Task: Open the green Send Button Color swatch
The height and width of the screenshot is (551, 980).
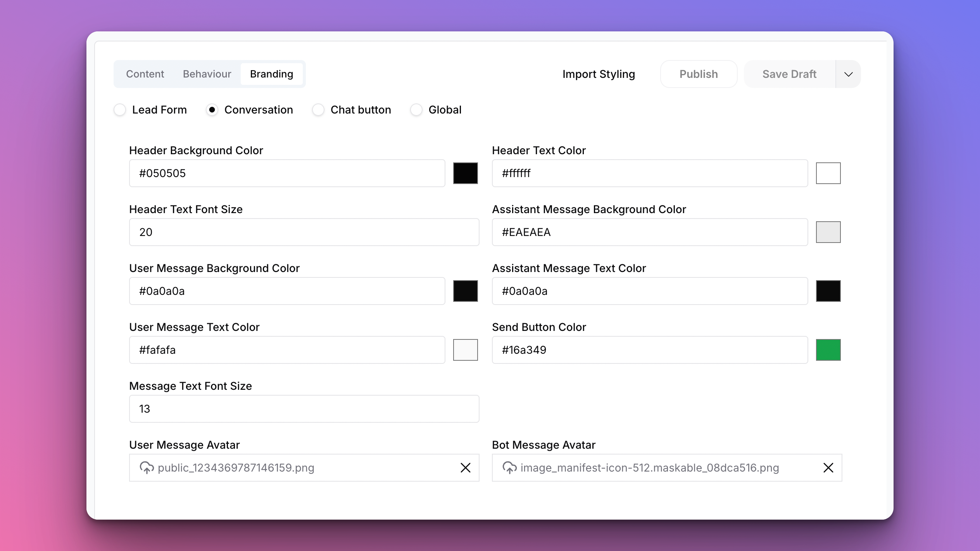Action: pos(828,350)
